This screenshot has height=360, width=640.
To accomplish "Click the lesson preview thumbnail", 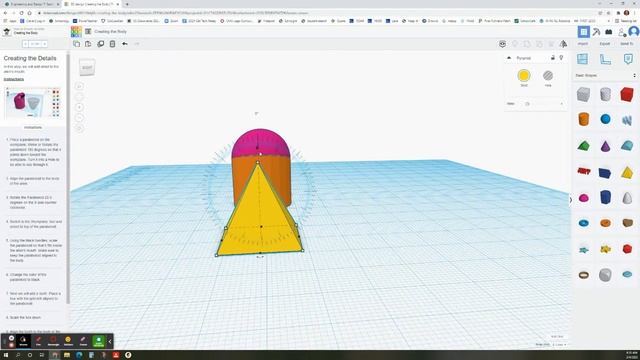I will click(x=33, y=103).
